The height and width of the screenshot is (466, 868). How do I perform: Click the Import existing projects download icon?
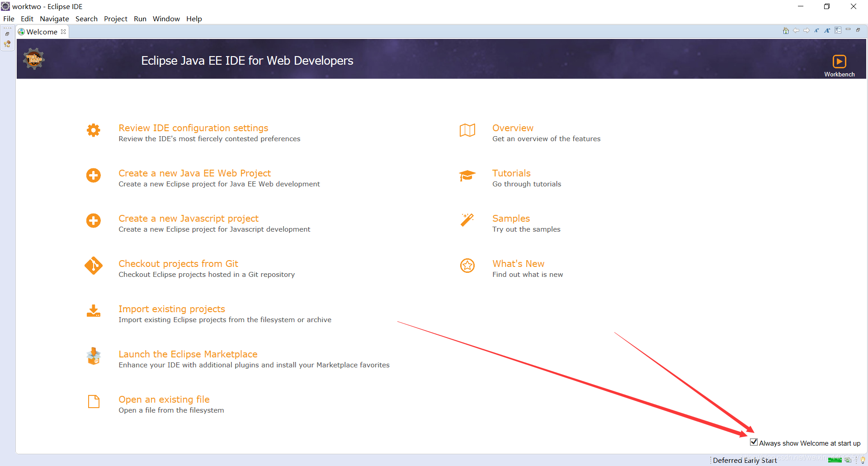click(94, 311)
